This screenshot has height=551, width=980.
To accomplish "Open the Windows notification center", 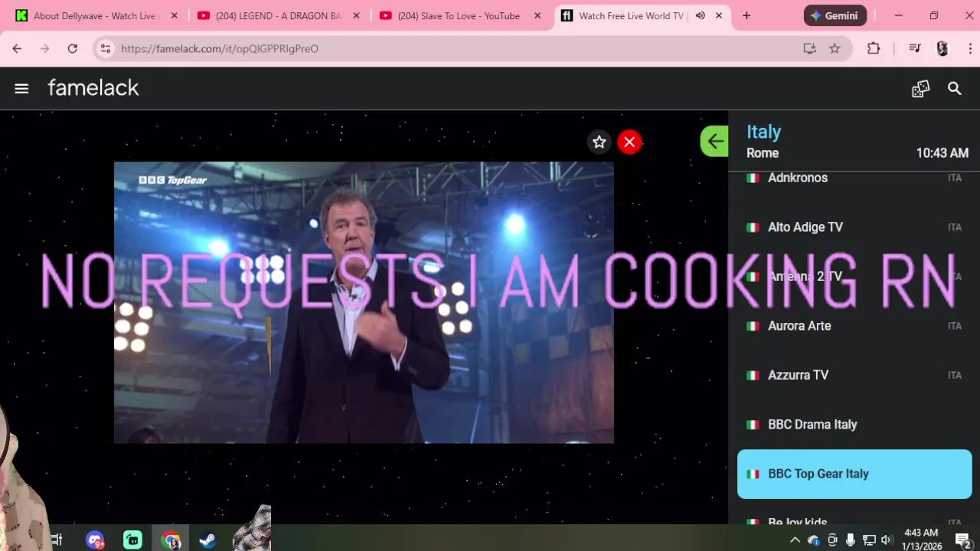I will pos(964,540).
